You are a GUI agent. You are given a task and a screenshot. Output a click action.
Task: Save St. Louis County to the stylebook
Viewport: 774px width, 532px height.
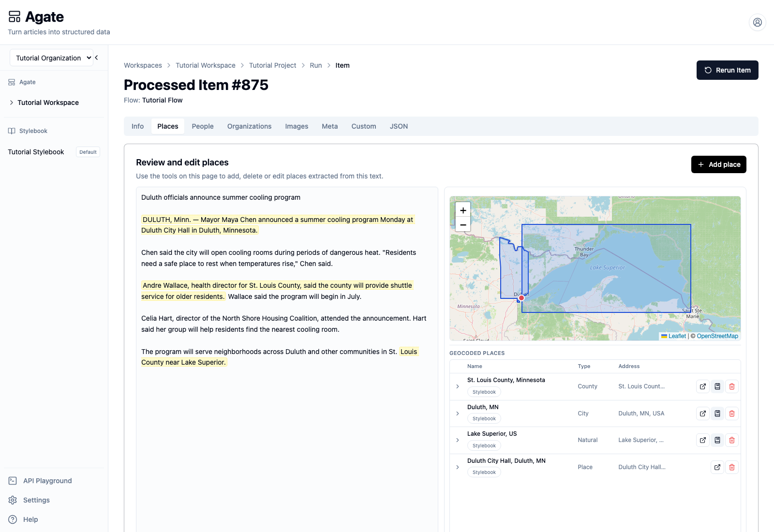[717, 386]
